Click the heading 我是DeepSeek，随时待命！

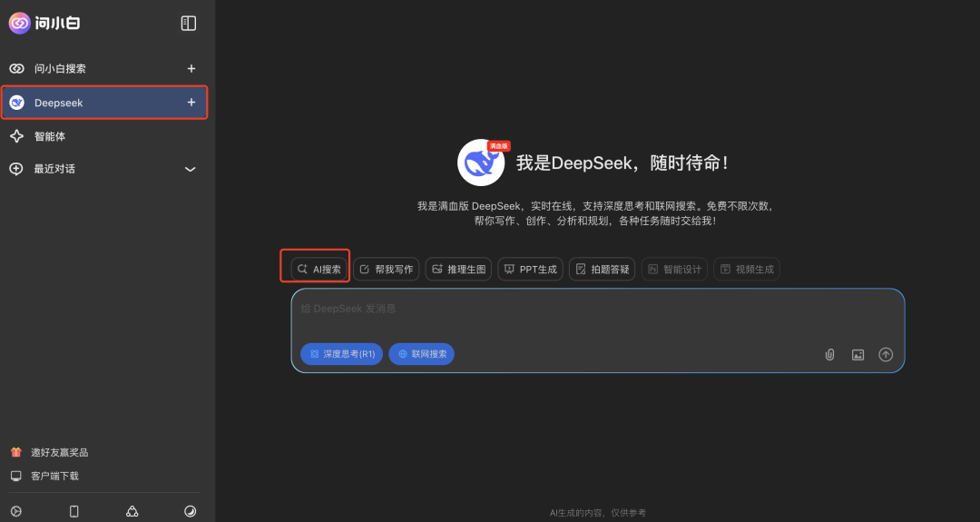point(622,163)
